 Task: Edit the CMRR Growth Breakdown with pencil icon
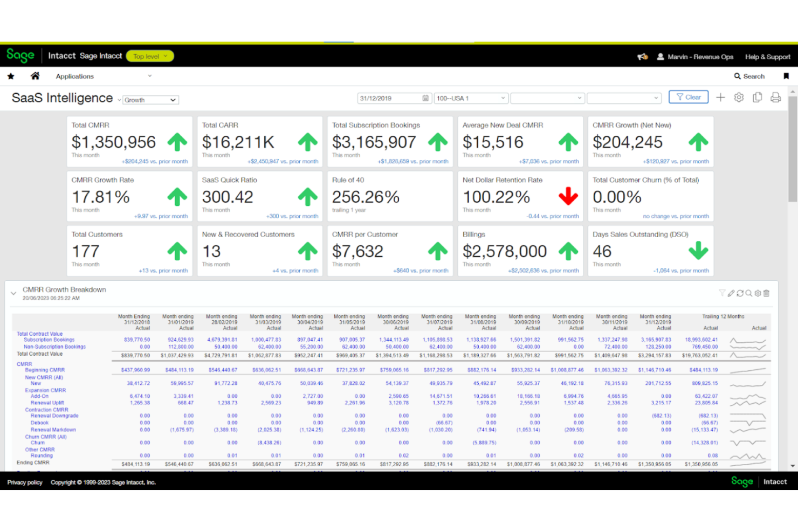731,293
